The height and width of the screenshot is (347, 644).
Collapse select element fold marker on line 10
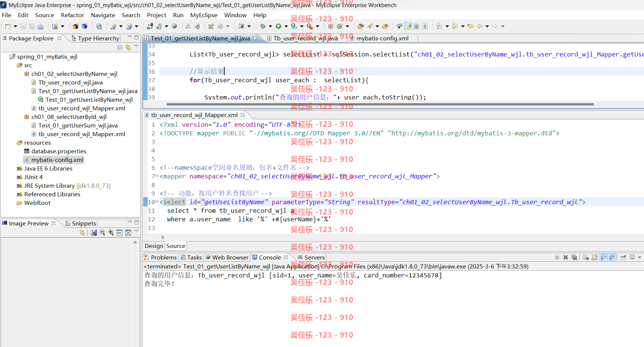[157, 202]
